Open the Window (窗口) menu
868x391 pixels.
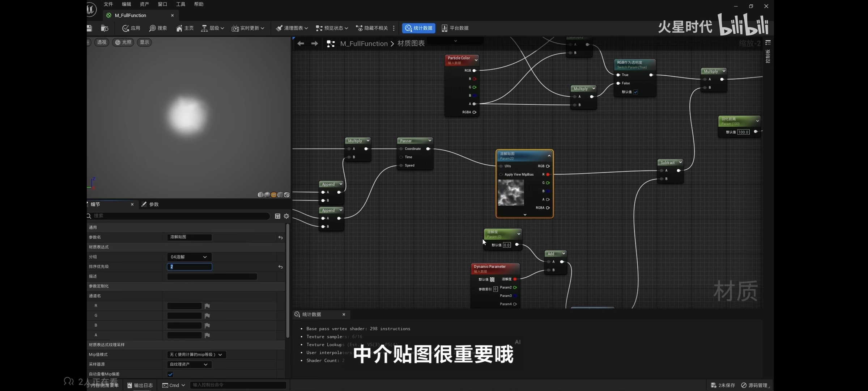[162, 4]
